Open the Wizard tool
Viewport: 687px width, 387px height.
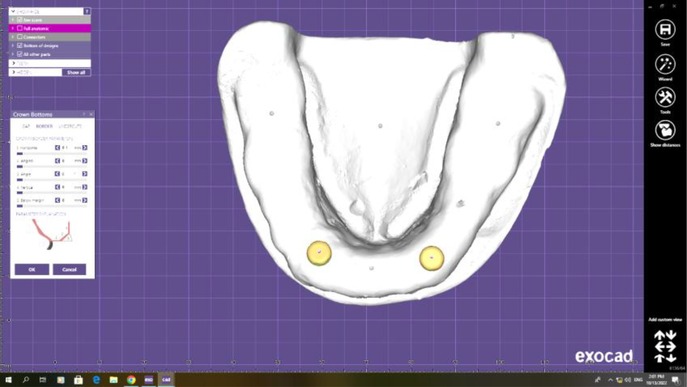[x=665, y=64]
